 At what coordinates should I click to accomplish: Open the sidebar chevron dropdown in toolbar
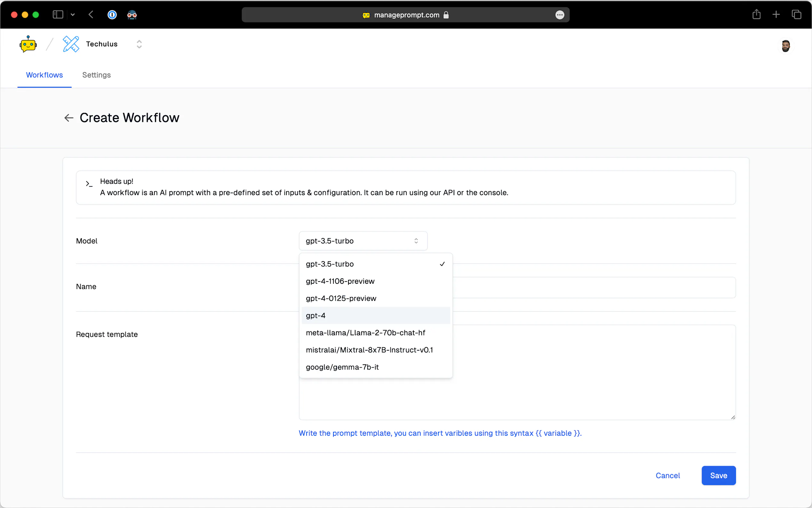click(x=73, y=15)
